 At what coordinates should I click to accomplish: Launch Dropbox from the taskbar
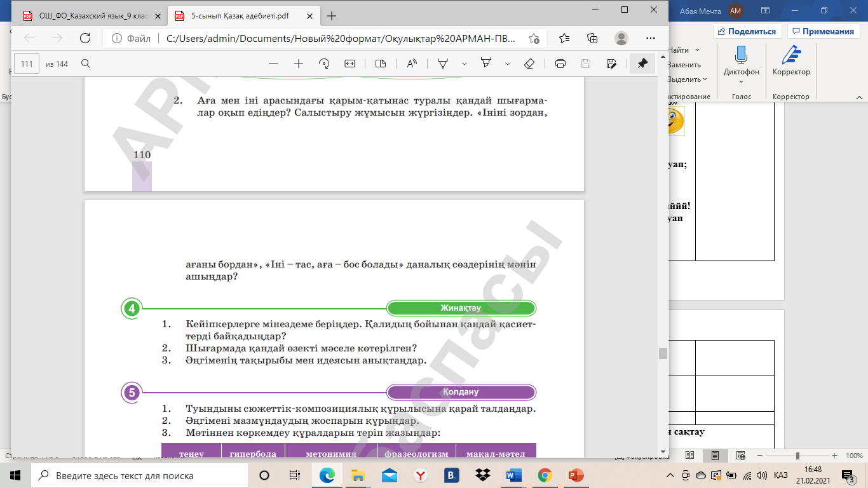[482, 475]
